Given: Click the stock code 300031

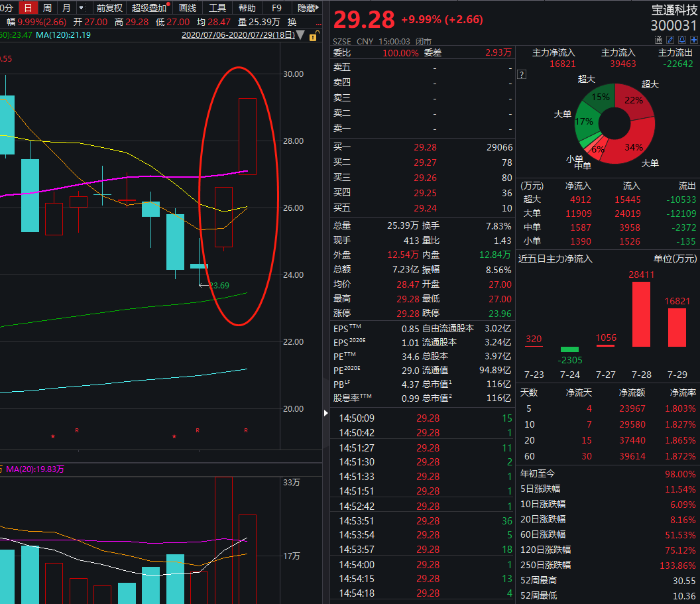Looking at the screenshot, I should pos(673,25).
